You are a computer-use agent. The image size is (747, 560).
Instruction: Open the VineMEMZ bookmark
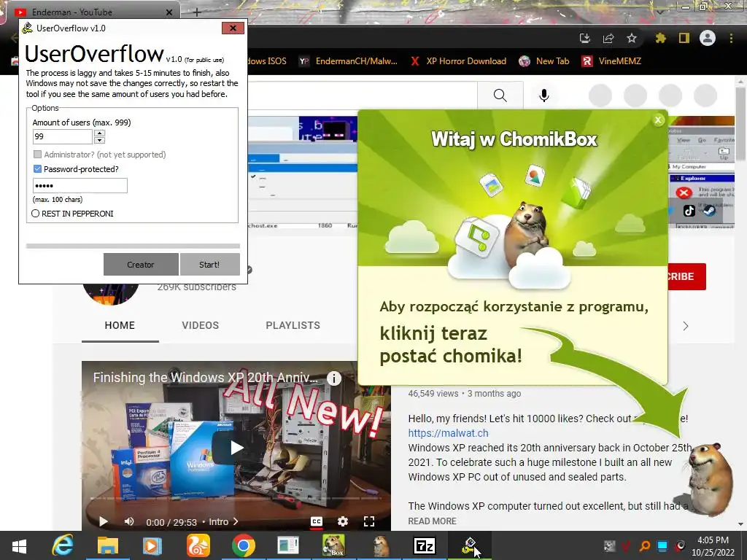tap(612, 61)
